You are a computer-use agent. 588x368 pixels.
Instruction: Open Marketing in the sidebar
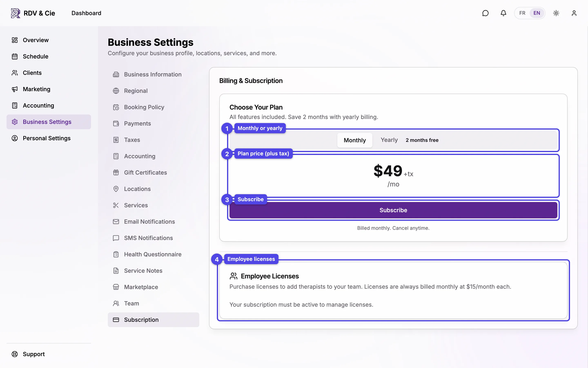click(49, 89)
